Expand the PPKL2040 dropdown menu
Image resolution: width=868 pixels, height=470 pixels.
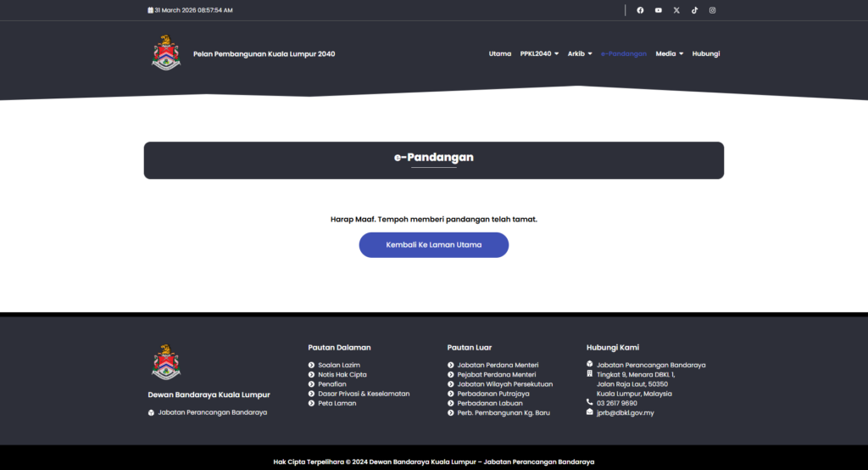click(539, 53)
